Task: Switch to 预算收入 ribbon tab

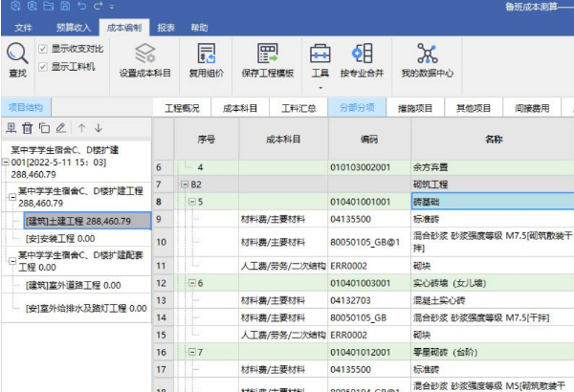Action: (x=74, y=28)
